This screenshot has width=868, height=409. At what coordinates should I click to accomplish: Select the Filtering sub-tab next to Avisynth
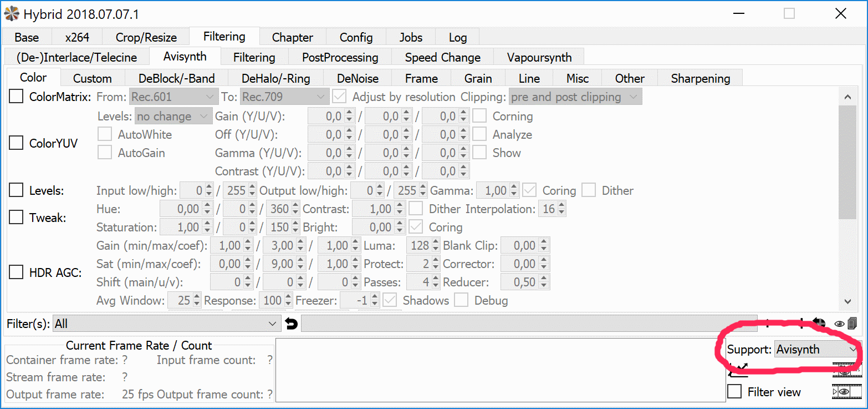point(254,57)
